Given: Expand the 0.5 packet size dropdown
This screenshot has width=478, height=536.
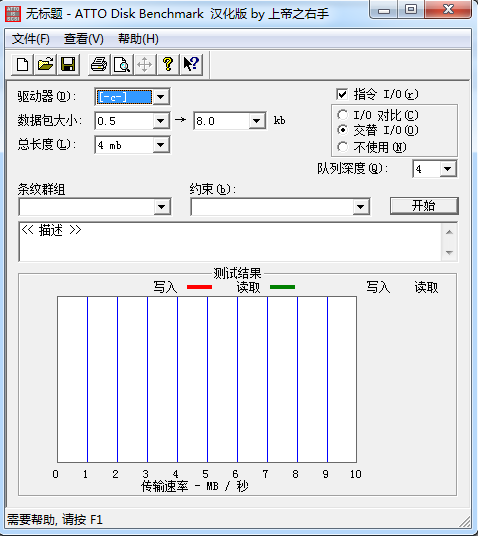Looking at the screenshot, I should 160,121.
